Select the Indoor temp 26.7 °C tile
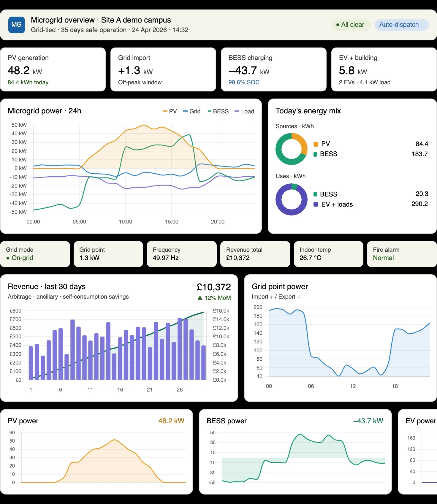437x504 pixels. tap(329, 254)
